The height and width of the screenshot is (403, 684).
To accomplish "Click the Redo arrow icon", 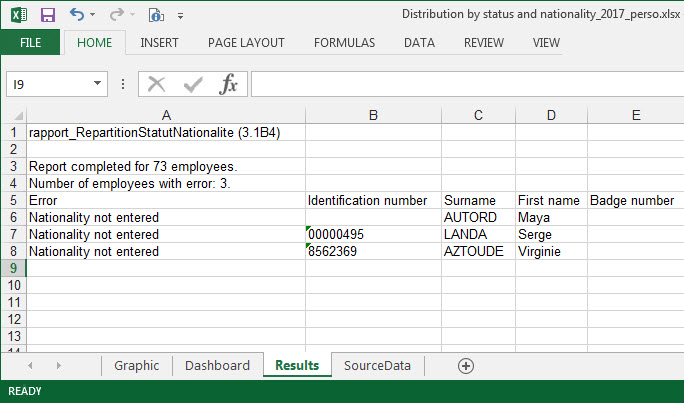I will point(116,15).
